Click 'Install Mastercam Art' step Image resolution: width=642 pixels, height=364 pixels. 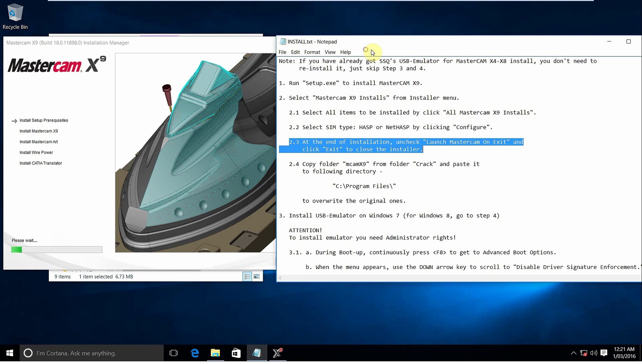click(39, 142)
